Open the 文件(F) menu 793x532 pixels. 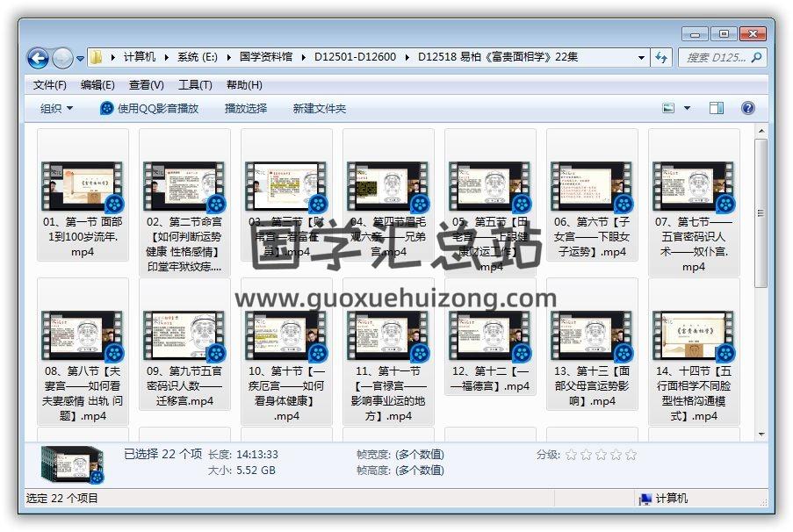[x=50, y=85]
